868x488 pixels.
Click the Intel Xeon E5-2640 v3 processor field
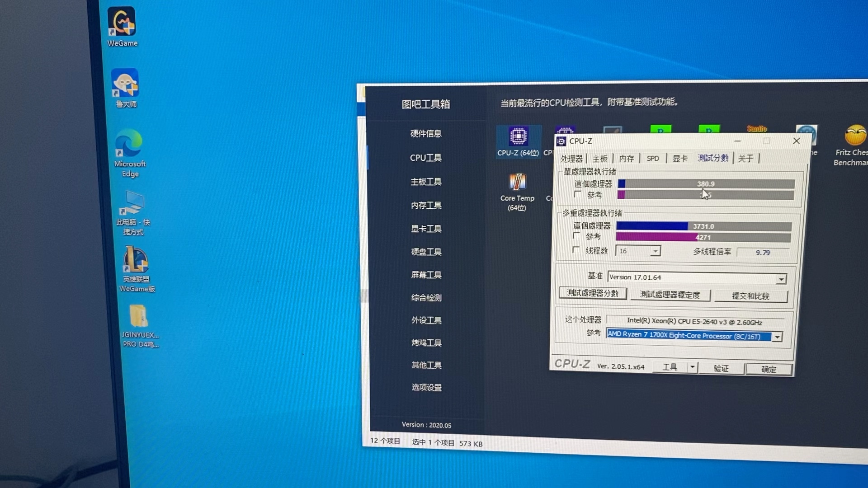coord(694,321)
